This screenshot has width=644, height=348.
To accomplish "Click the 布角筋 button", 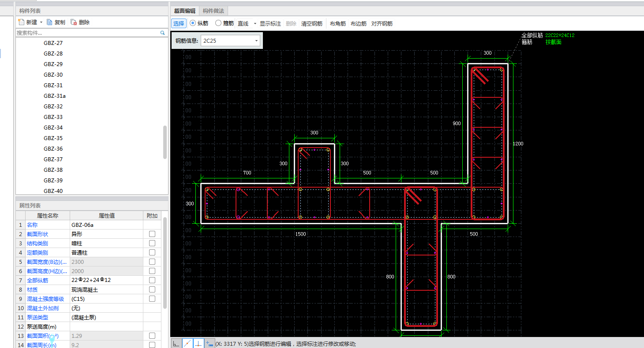I will click(338, 24).
